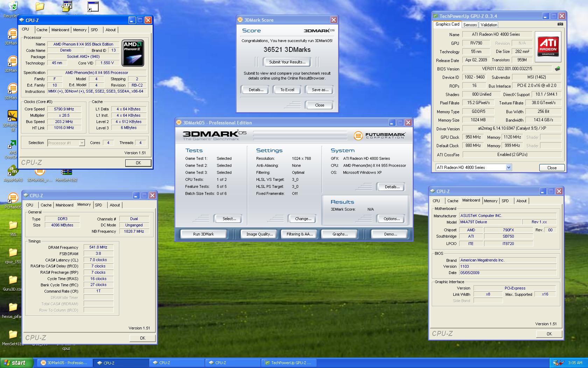The height and width of the screenshot is (368, 588).
Task: Switch to the Sensors tab in GPU-Z
Action: pyautogui.click(x=470, y=25)
